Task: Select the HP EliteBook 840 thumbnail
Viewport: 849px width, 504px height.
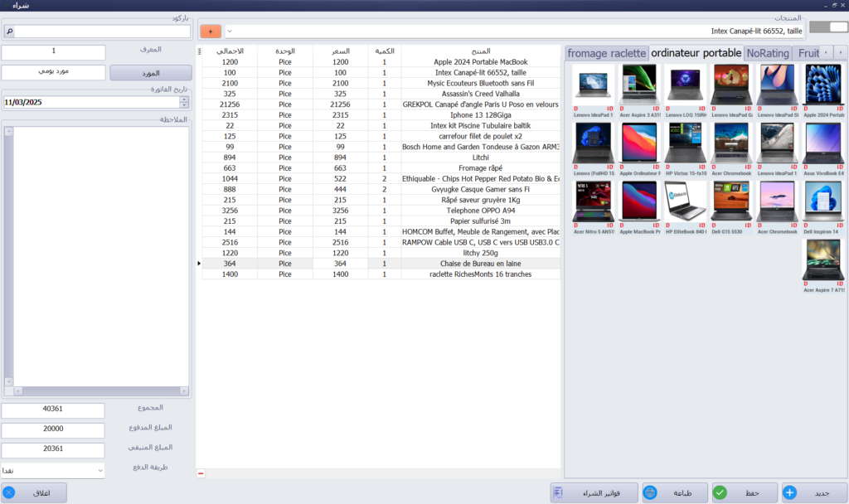Action: pyautogui.click(x=685, y=208)
